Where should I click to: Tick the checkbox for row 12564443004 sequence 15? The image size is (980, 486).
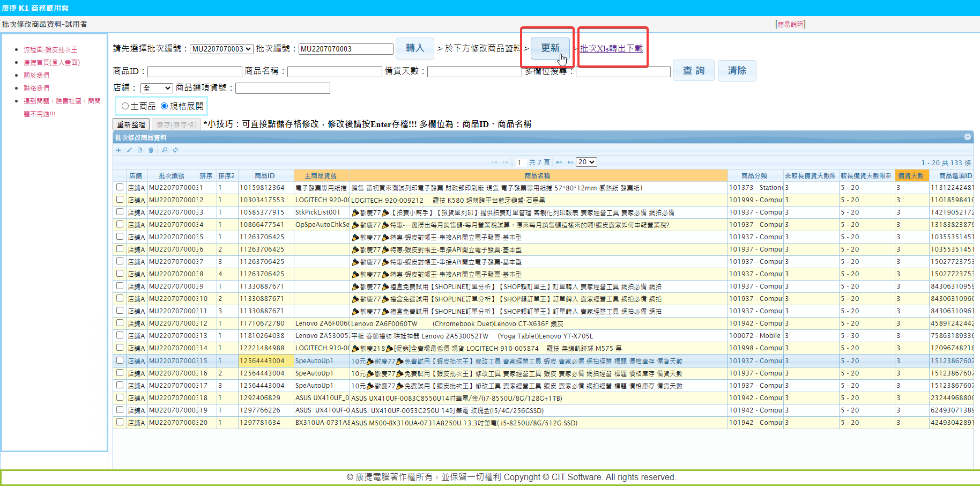pyautogui.click(x=120, y=360)
